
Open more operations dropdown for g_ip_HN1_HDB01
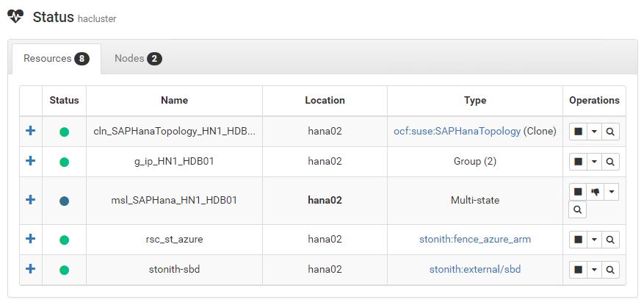pyautogui.click(x=594, y=162)
